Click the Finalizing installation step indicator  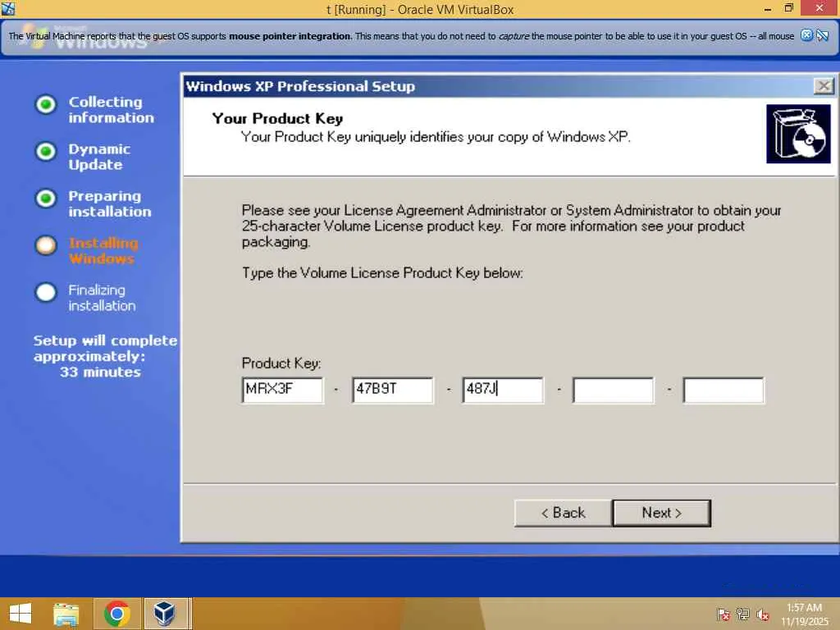[x=46, y=293]
